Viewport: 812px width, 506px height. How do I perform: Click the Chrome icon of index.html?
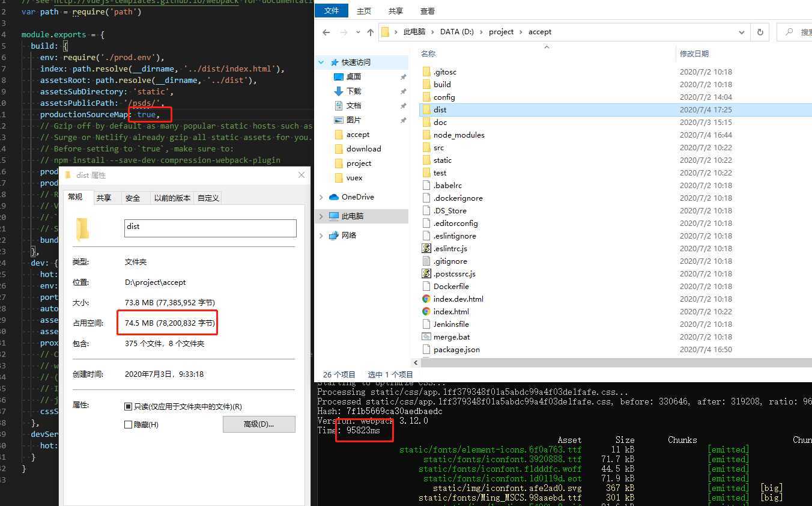coord(426,311)
